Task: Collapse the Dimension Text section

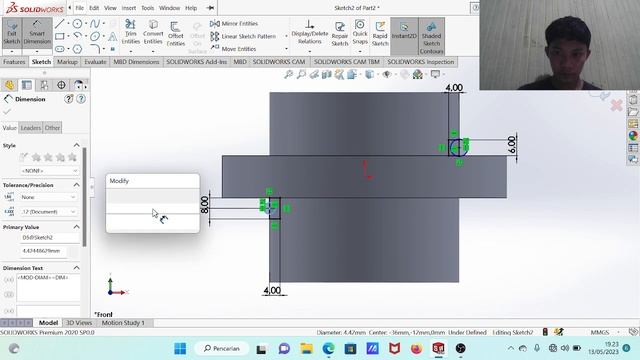Action: click(76, 268)
